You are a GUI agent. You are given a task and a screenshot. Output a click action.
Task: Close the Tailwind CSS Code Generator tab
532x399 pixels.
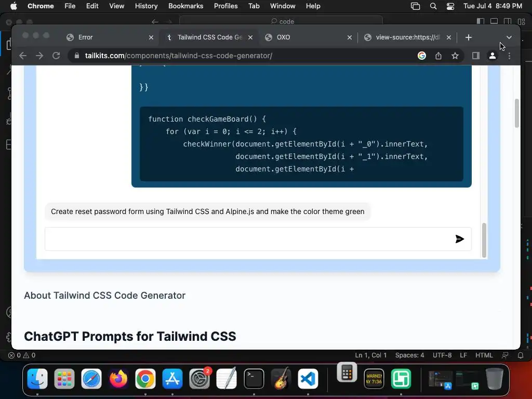[x=250, y=37]
